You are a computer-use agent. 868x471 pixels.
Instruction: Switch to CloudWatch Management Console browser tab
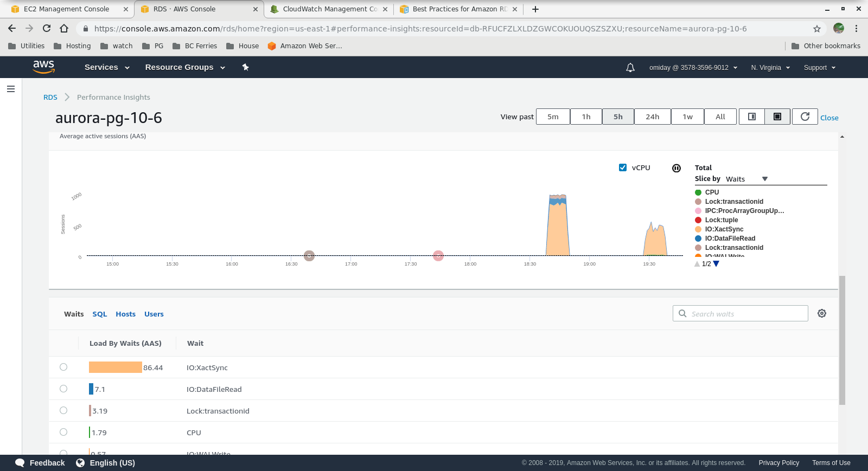330,9
